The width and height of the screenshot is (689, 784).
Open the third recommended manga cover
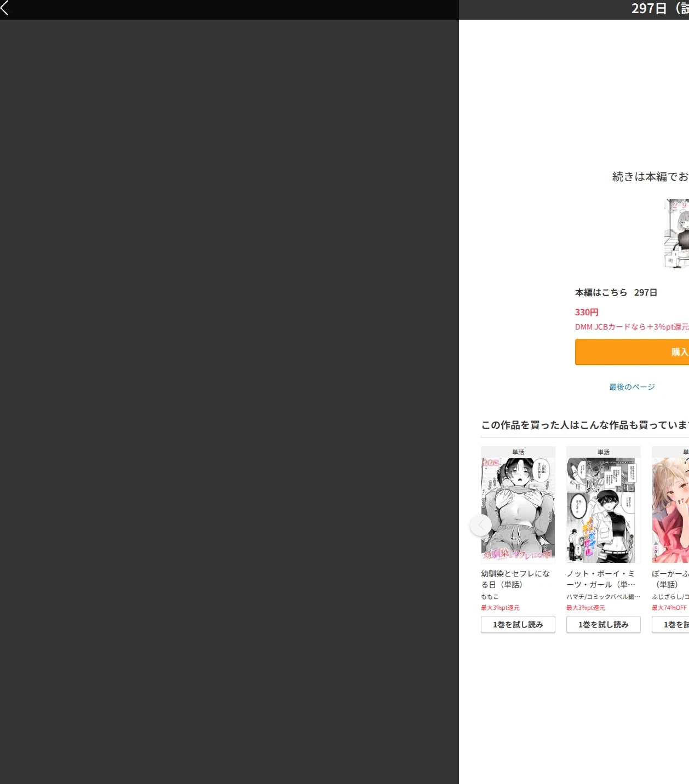click(x=670, y=510)
